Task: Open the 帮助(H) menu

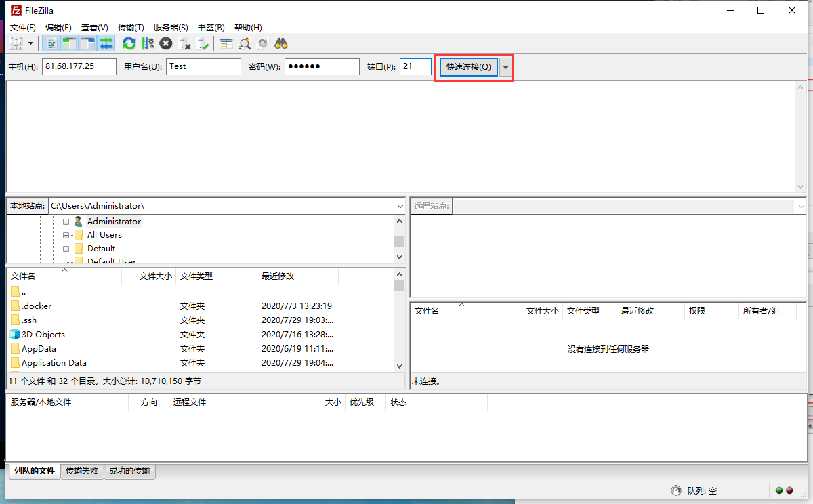Action: [x=248, y=28]
